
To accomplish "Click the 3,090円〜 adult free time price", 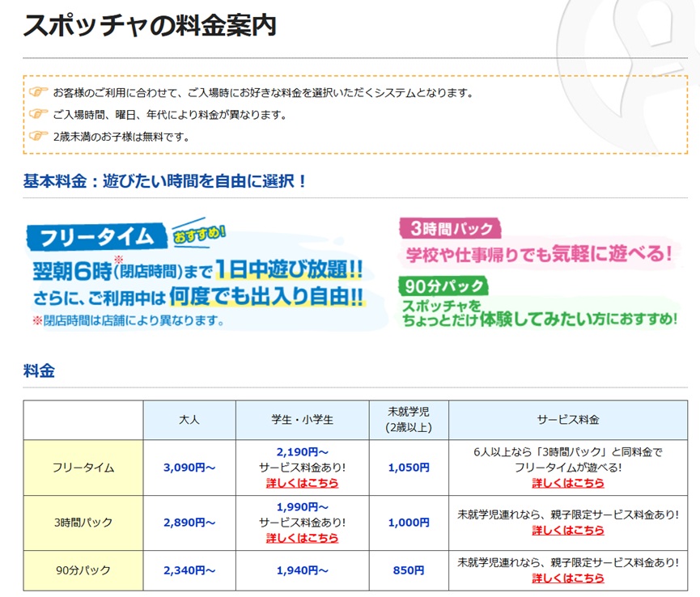I will 189,468.
